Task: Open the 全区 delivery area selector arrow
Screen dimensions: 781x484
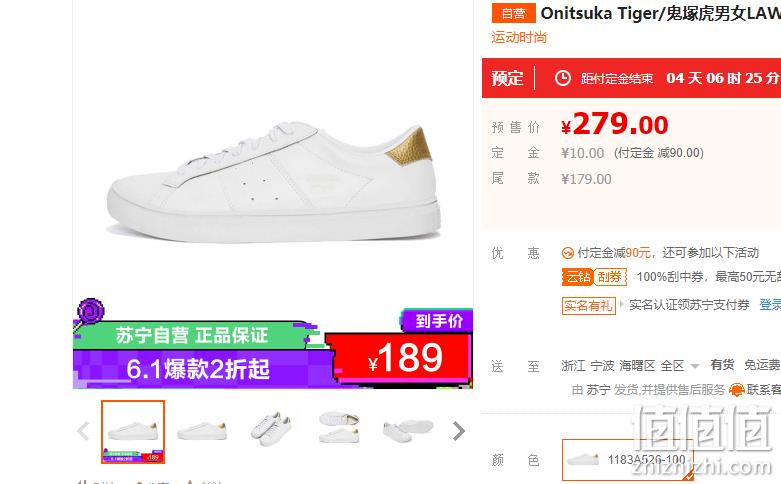Action: tap(695, 366)
